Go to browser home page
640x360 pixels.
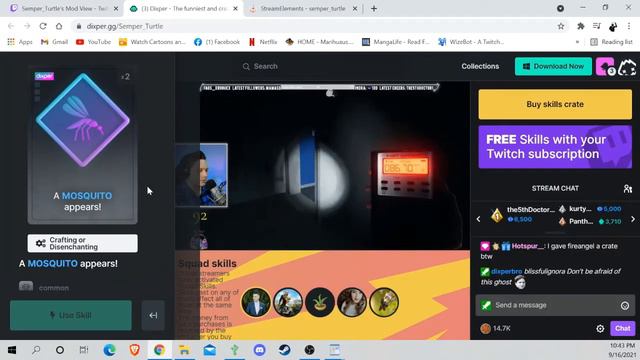coord(59,26)
